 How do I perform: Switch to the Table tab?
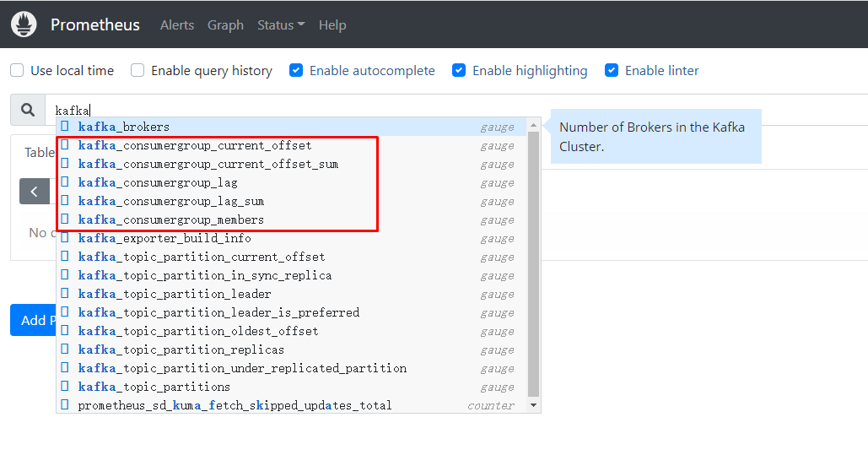point(40,152)
